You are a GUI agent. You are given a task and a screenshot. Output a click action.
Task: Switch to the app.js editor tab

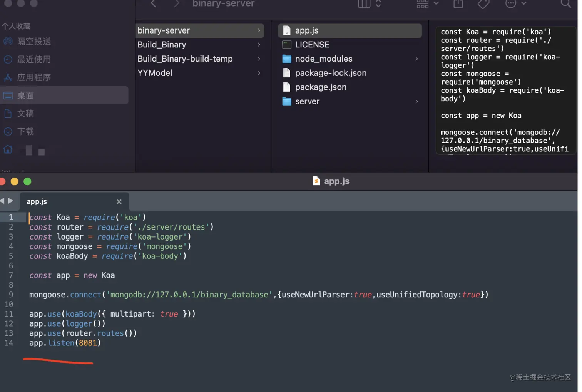coord(74,201)
